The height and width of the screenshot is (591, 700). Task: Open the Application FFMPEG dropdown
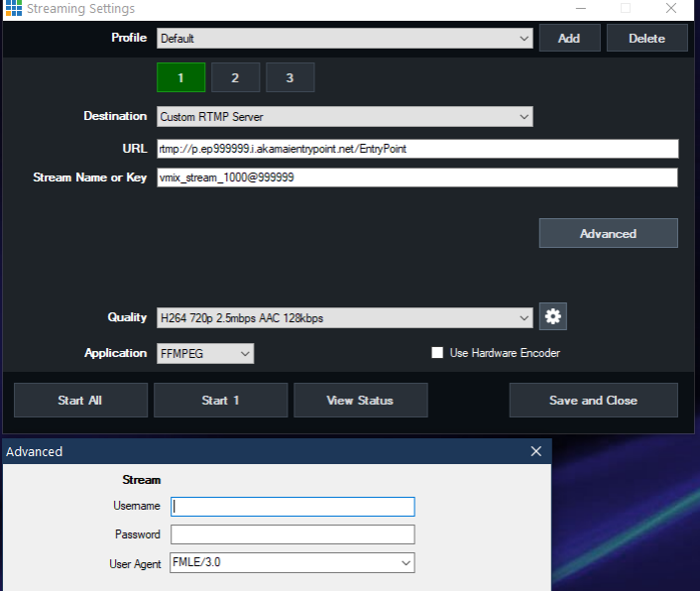245,353
